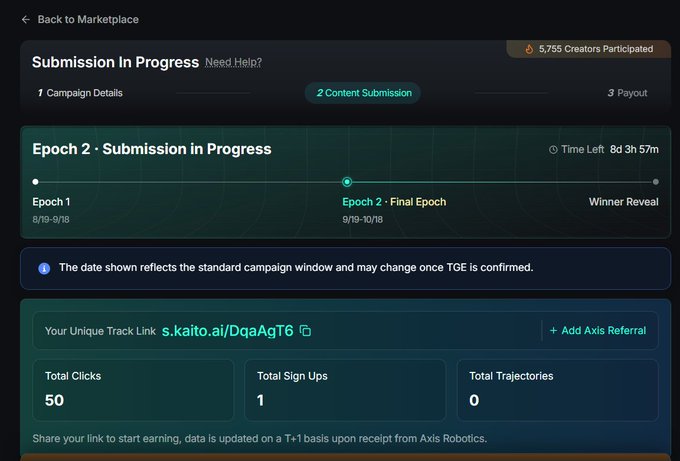Viewport: 680px width, 461px height.
Task: Click Add Axis Referral
Action: [x=598, y=330]
